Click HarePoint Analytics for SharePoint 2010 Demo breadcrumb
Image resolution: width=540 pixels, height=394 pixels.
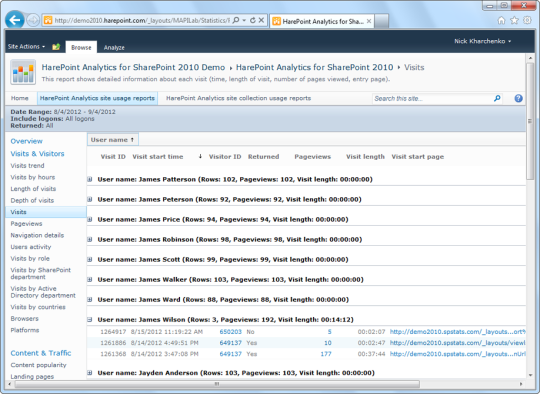point(133,67)
